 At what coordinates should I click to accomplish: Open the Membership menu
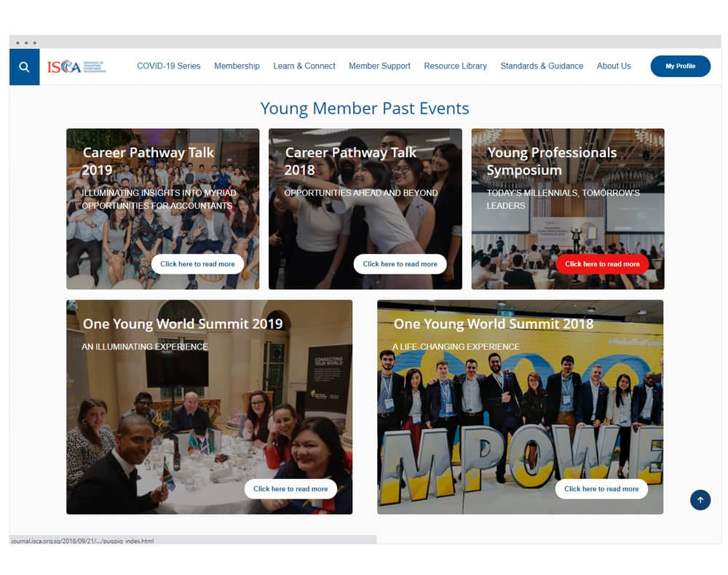tap(237, 66)
